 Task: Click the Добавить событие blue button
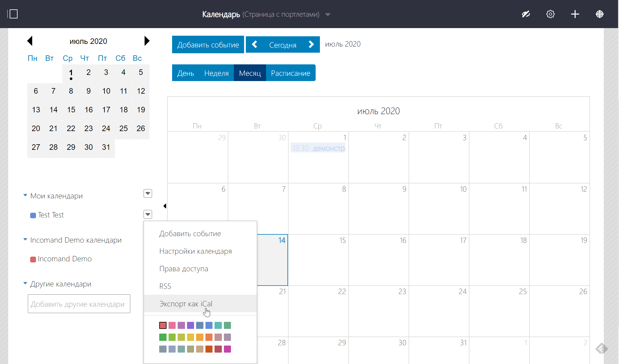coord(208,44)
